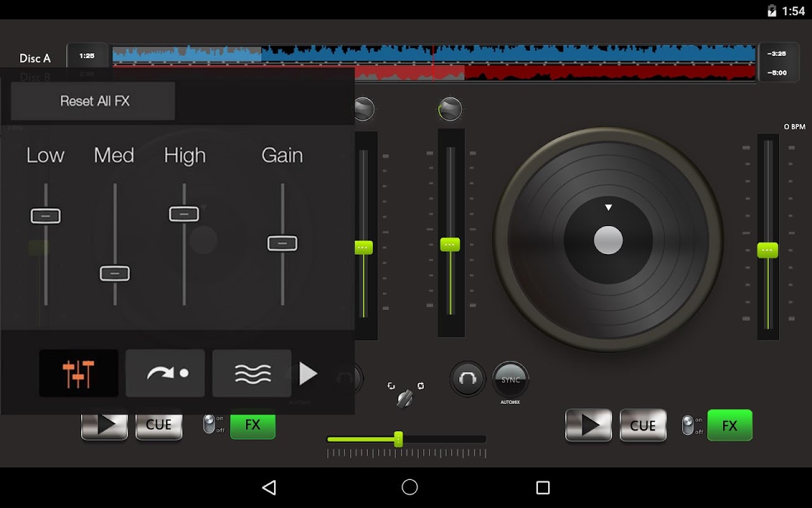Click the -3:25 remaining time display
Image resolution: width=812 pixels, height=508 pixels.
pos(777,54)
